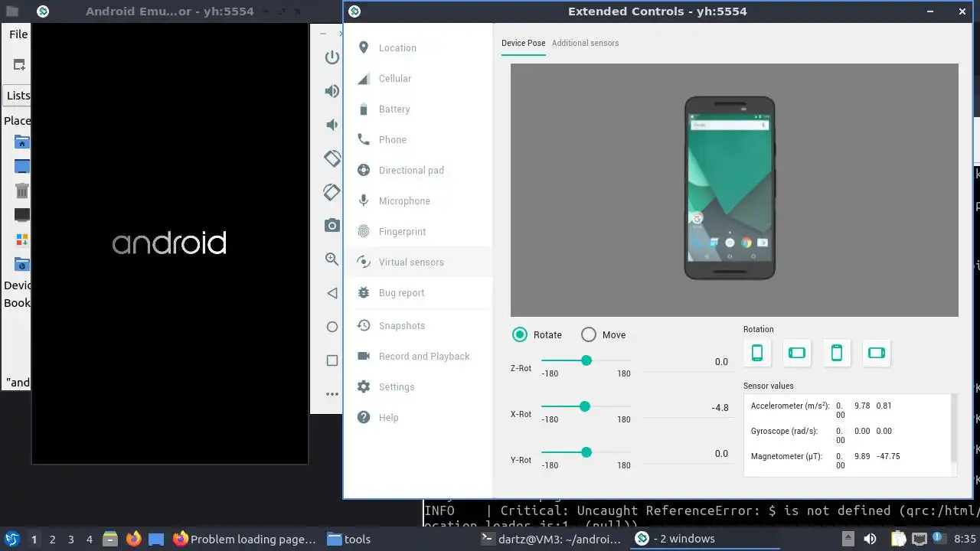Screen dimensions: 980x551
Task: Select the Rotate radio button
Action: point(520,334)
